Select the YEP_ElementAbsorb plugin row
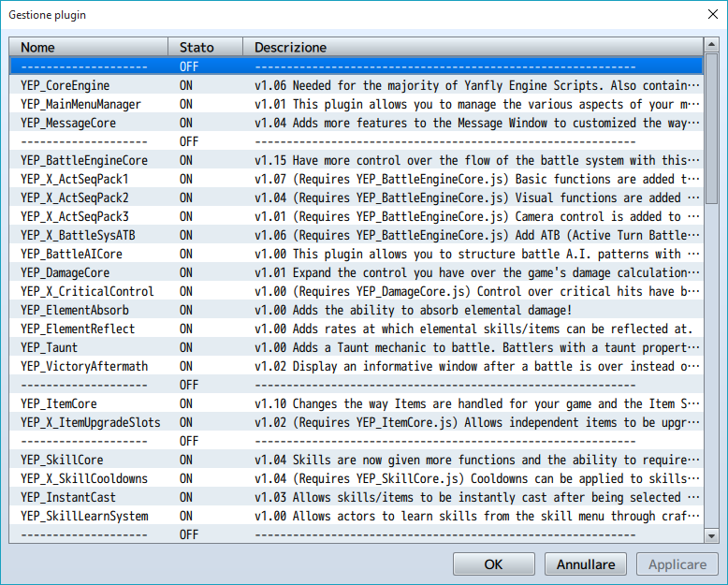The height and width of the screenshot is (585, 728). (x=357, y=310)
